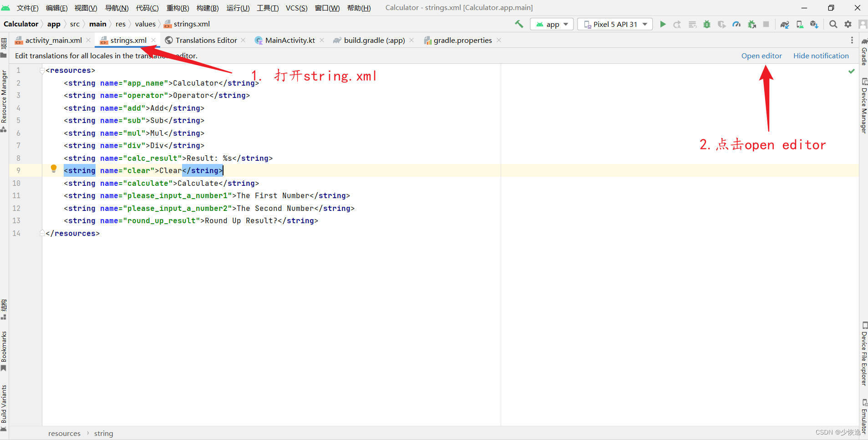The width and height of the screenshot is (868, 440).
Task: Switch to the activity_main.xml tab
Action: pyautogui.click(x=53, y=40)
